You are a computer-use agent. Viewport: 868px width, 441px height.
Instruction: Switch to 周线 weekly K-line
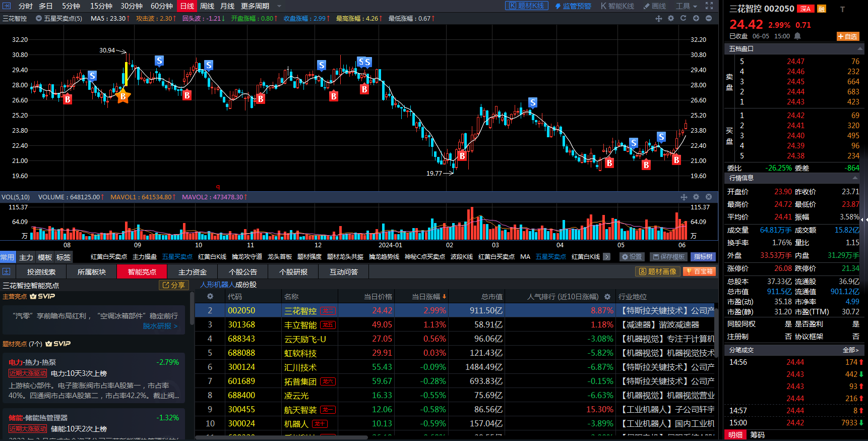tap(207, 6)
